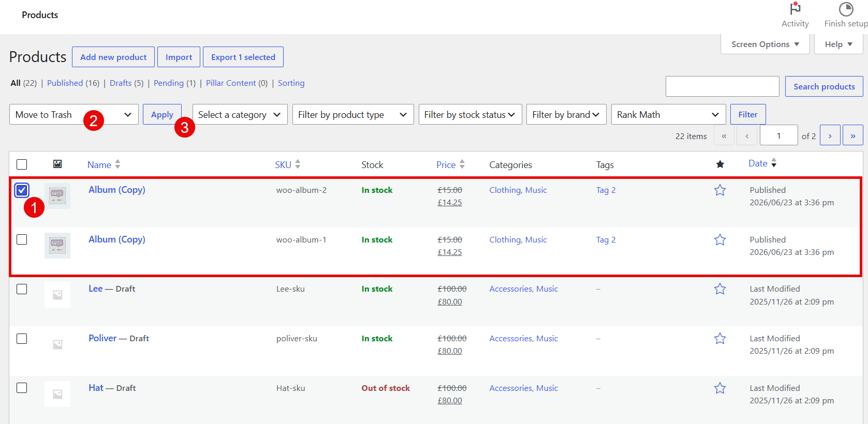The height and width of the screenshot is (424, 868).
Task: Check the Poliver product checkbox
Action: tap(22, 339)
